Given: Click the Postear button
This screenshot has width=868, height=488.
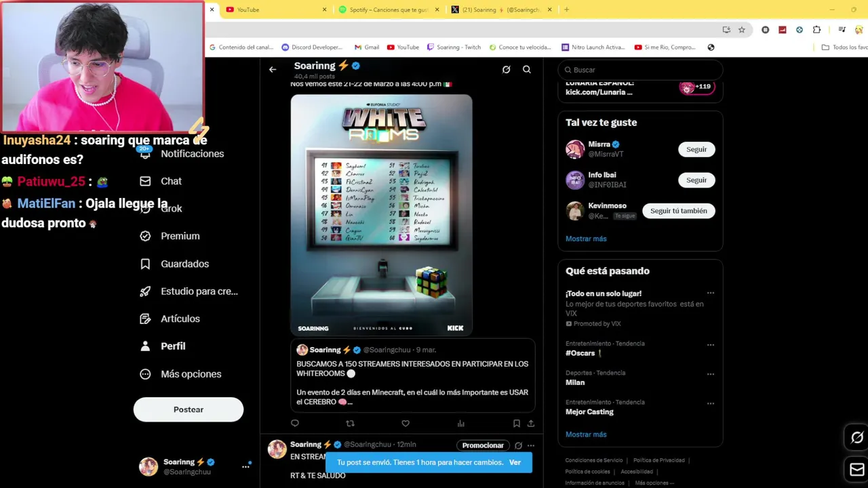Looking at the screenshot, I should [189, 409].
